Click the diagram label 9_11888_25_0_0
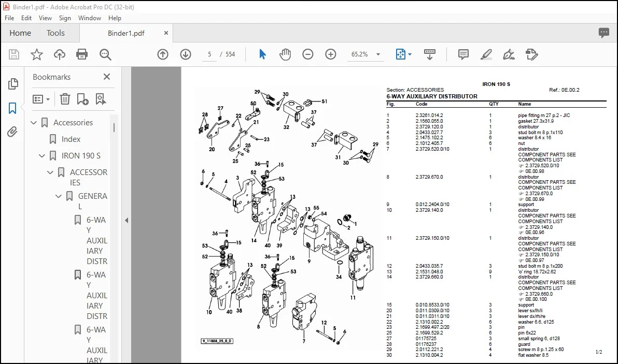The height and width of the screenshot is (364, 618). pos(217,341)
